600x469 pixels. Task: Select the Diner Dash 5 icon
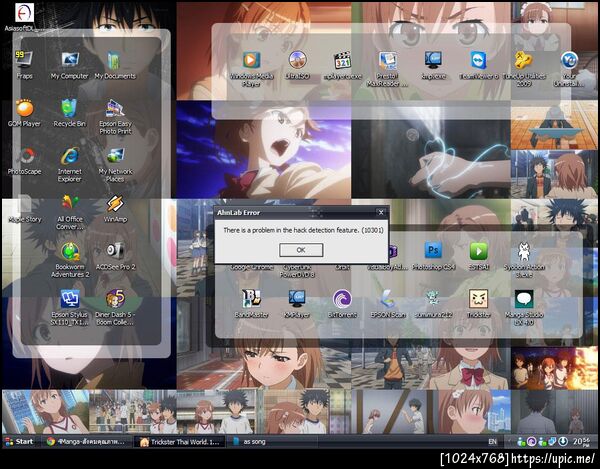point(115,308)
